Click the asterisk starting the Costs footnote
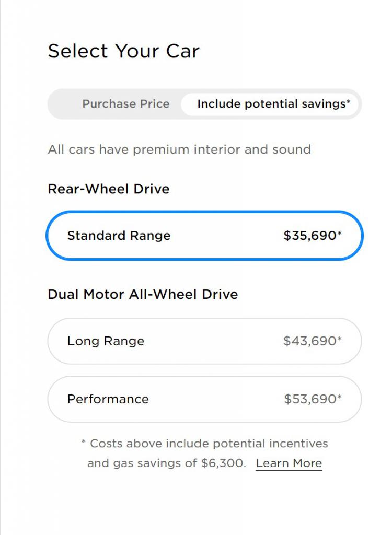 pyautogui.click(x=84, y=443)
